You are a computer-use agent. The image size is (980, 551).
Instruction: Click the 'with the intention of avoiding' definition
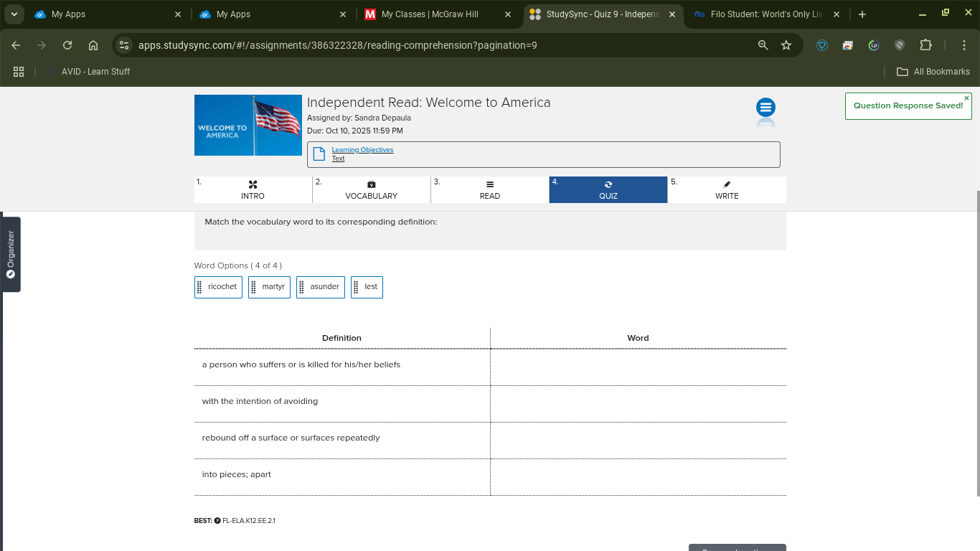[260, 401]
